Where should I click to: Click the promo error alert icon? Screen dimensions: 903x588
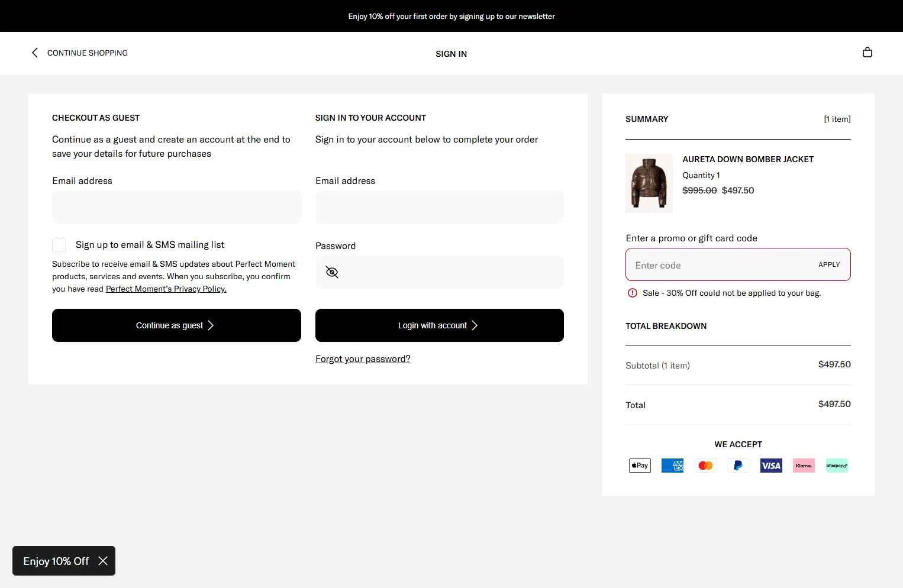tap(633, 293)
